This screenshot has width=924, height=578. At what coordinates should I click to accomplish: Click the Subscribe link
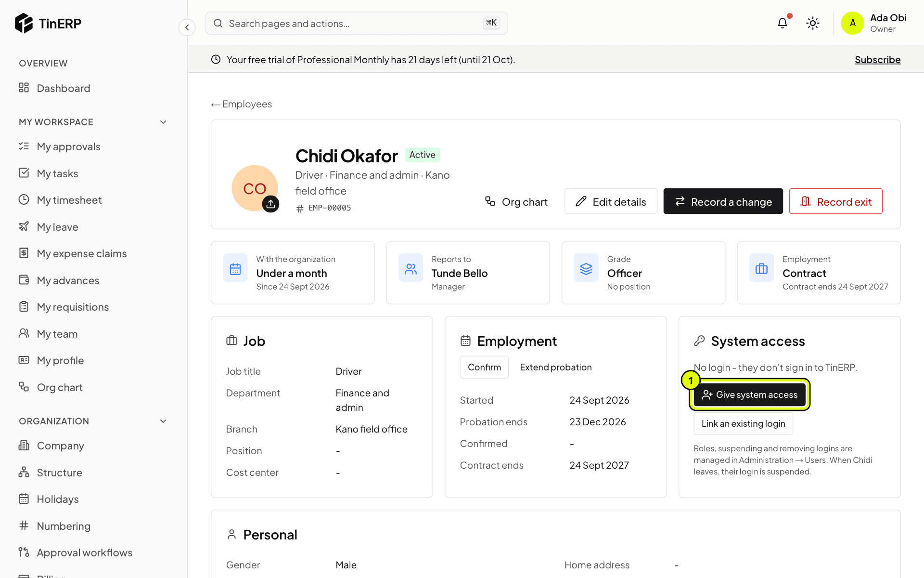click(x=877, y=60)
